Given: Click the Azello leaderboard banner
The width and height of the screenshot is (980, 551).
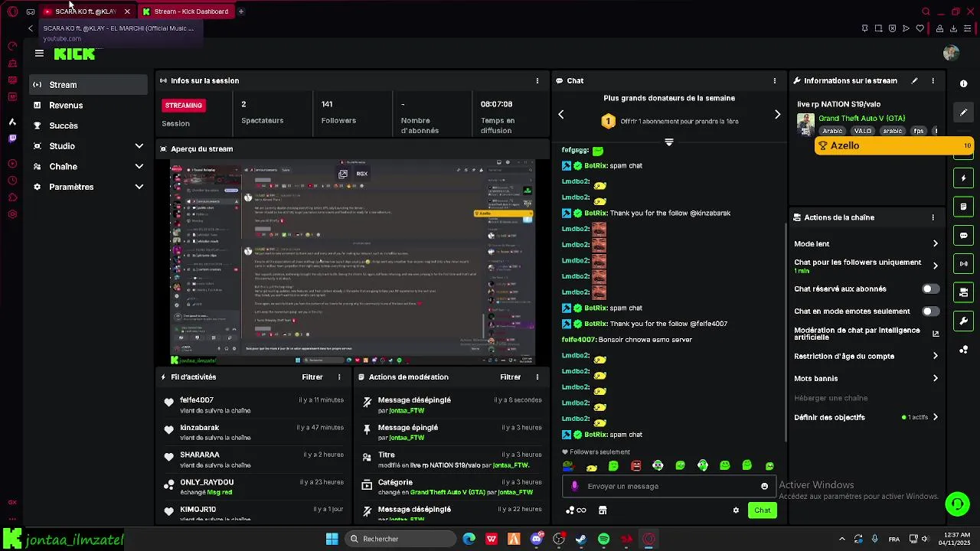Looking at the screenshot, I should 893,146.
